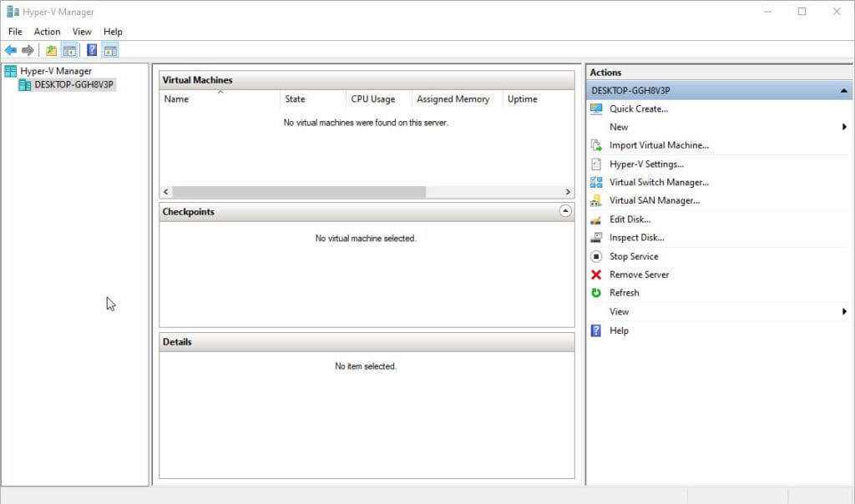Select New in Actions pane
Screen dimensions: 855x504
(619, 127)
